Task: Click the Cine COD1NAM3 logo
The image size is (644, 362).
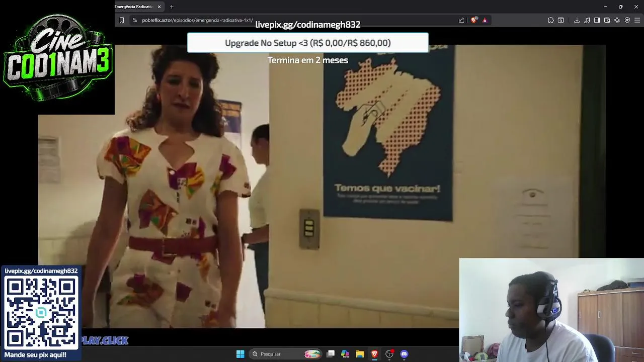Action: pyautogui.click(x=57, y=57)
